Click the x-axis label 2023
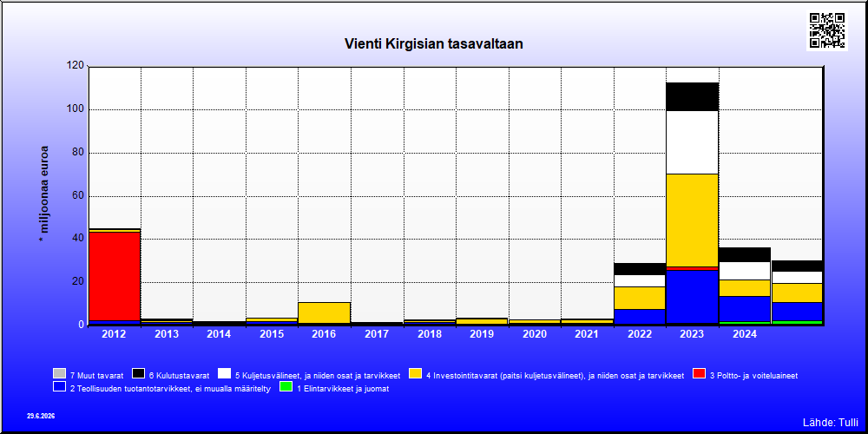 692,334
